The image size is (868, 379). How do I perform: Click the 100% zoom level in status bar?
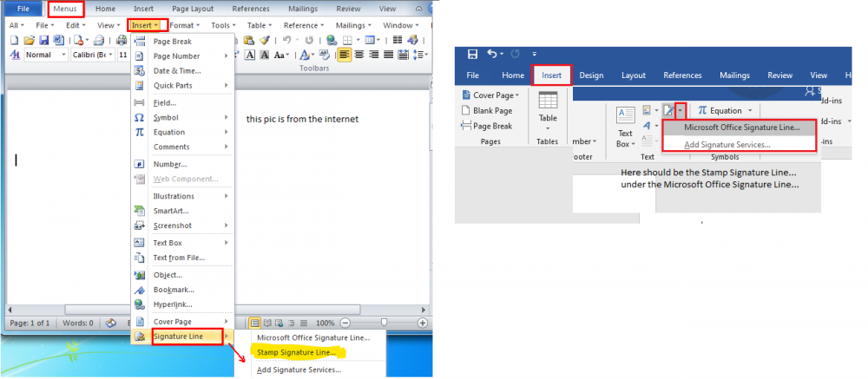[325, 323]
